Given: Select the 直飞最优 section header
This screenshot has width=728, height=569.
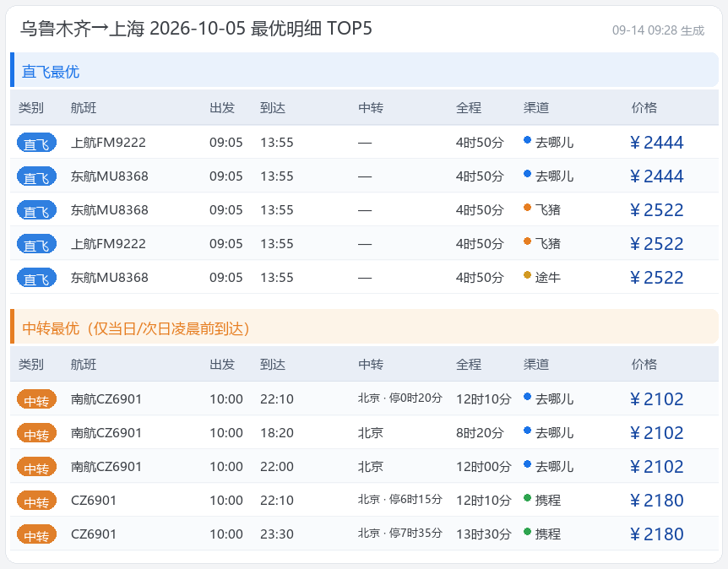Looking at the screenshot, I should pyautogui.click(x=365, y=70).
